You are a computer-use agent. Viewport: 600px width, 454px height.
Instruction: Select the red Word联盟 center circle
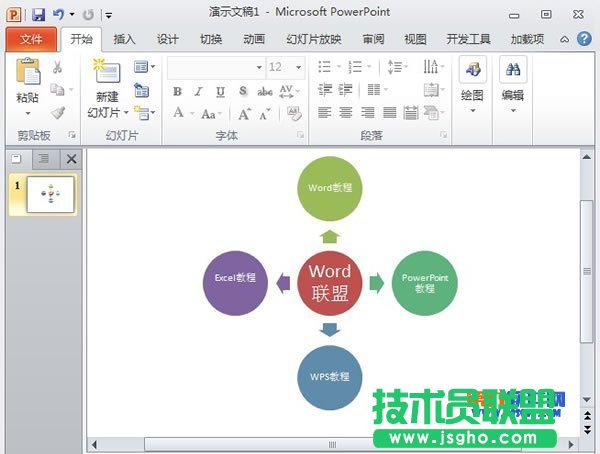point(330,283)
